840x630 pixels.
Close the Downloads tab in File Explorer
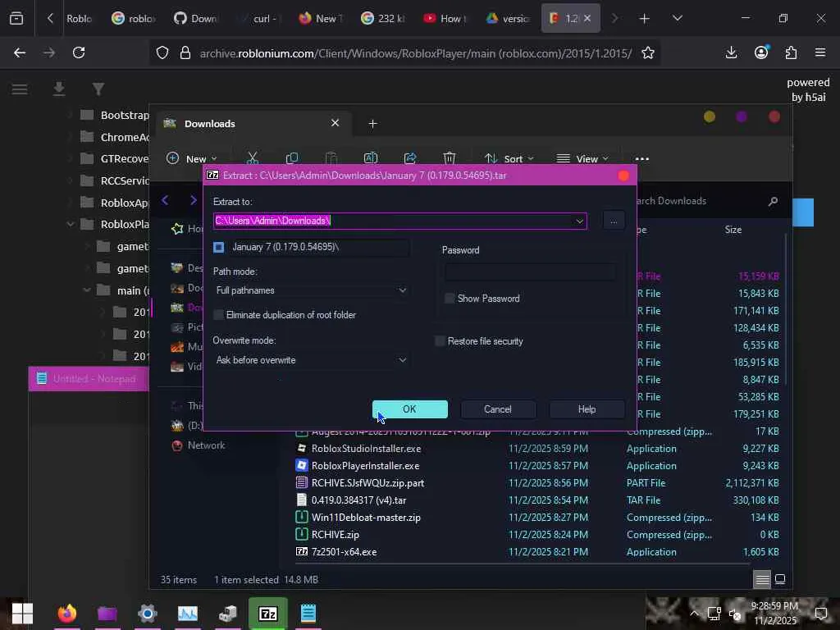coord(335,123)
